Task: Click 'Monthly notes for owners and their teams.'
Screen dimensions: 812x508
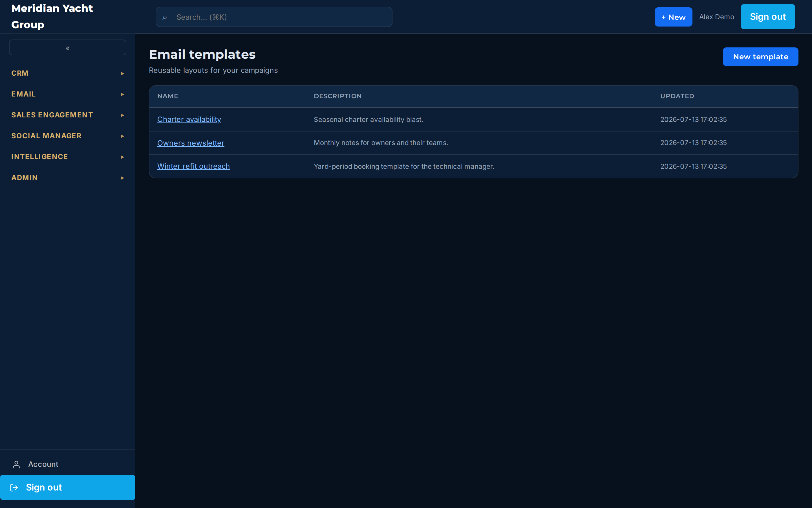Action: tap(381, 143)
